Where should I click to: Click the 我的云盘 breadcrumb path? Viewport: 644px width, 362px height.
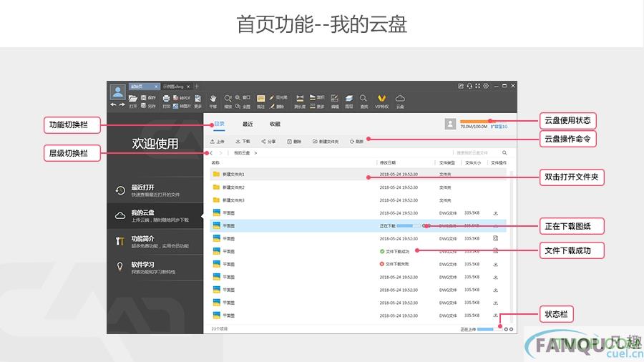pos(242,152)
